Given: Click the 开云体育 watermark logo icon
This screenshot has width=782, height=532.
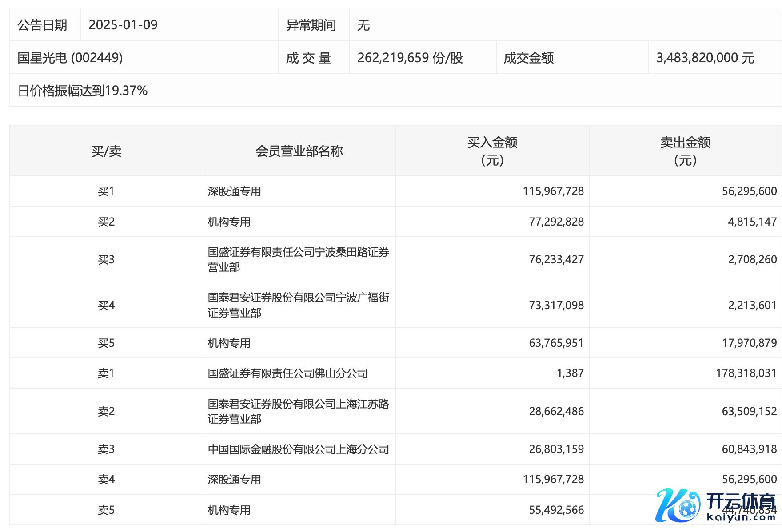Looking at the screenshot, I should point(678,505).
